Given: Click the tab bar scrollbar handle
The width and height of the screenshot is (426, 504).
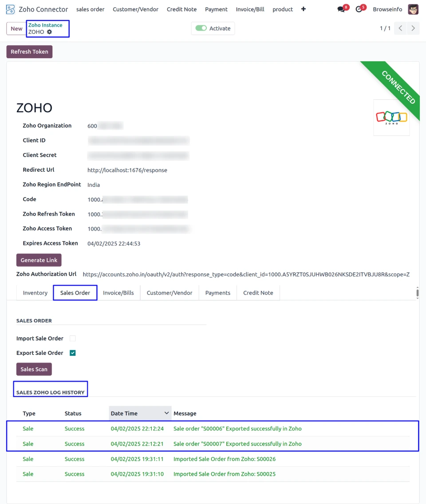Looking at the screenshot, I should (417, 292).
